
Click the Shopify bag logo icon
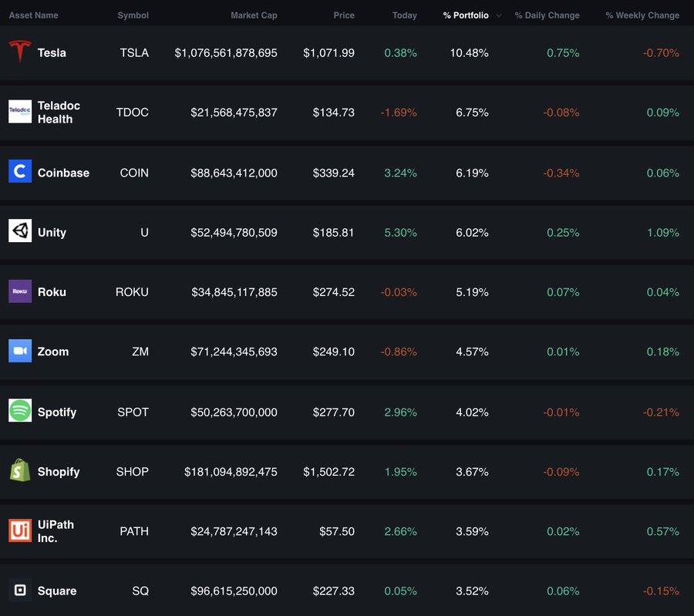[x=20, y=470]
